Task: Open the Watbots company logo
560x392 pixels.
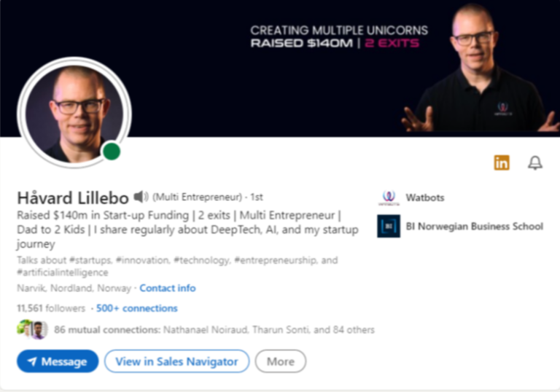Action: tap(389, 197)
